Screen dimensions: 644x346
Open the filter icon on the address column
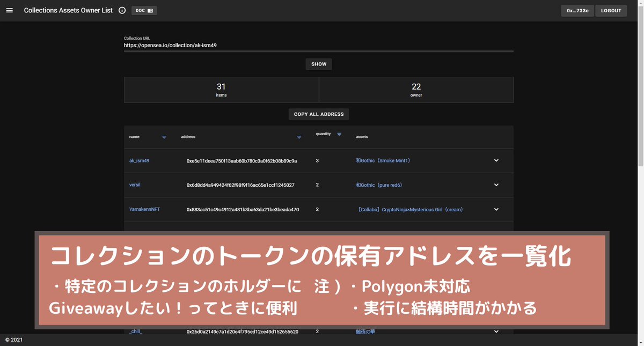(x=299, y=137)
